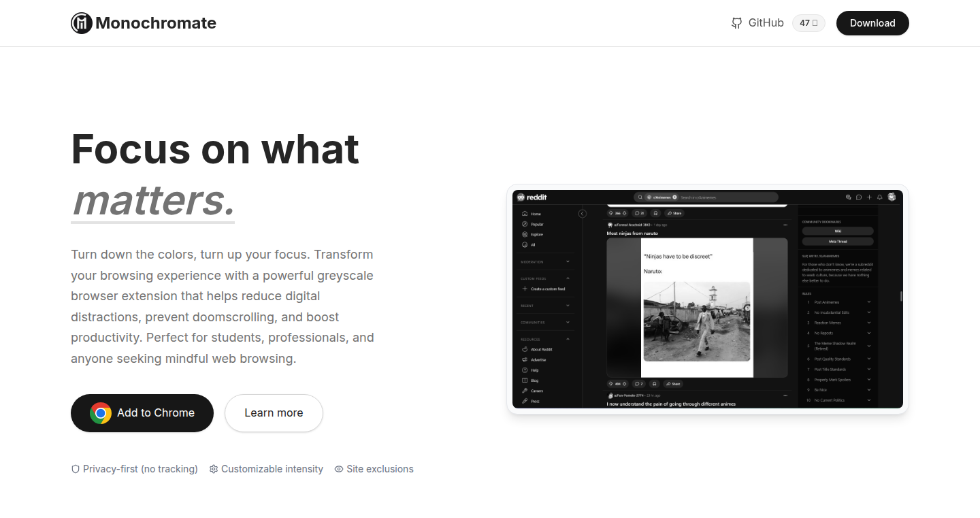Expand rule 1 Post Animemes chevron
Image resolution: width=980 pixels, height=518 pixels.
pyautogui.click(x=869, y=302)
